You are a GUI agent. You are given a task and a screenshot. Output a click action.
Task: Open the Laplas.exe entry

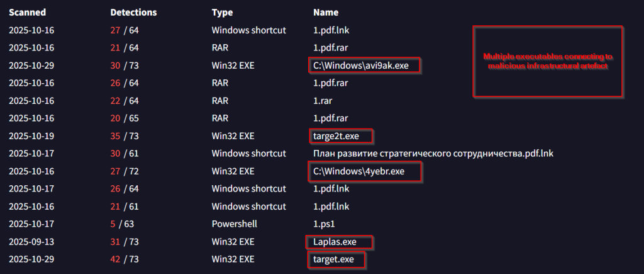pos(338,242)
